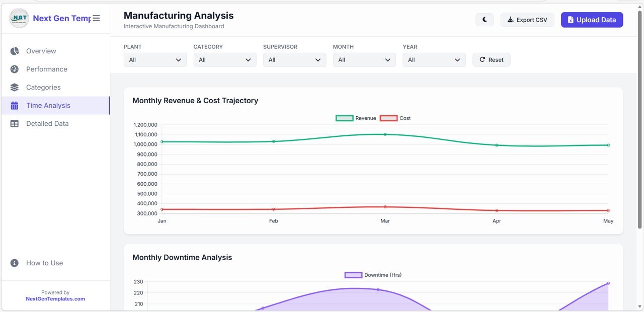Click the NGT logo in the sidebar
Image resolution: width=644 pixels, height=312 pixels.
[x=19, y=18]
